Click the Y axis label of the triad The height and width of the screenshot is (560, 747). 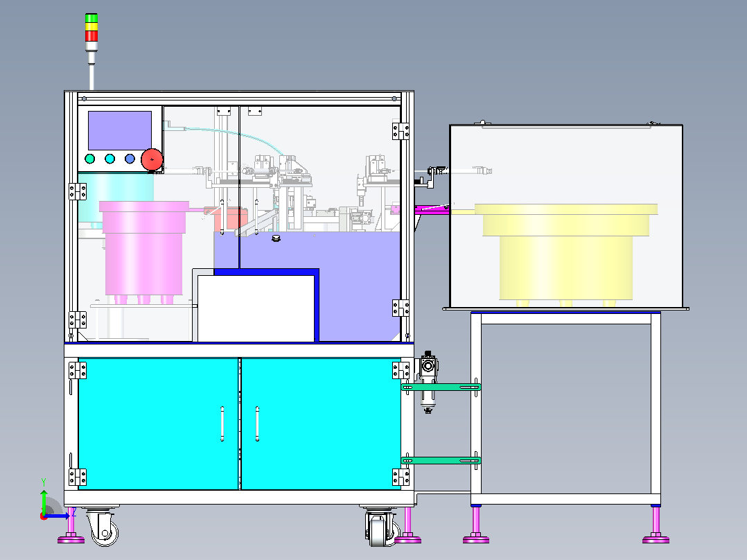coord(44,482)
